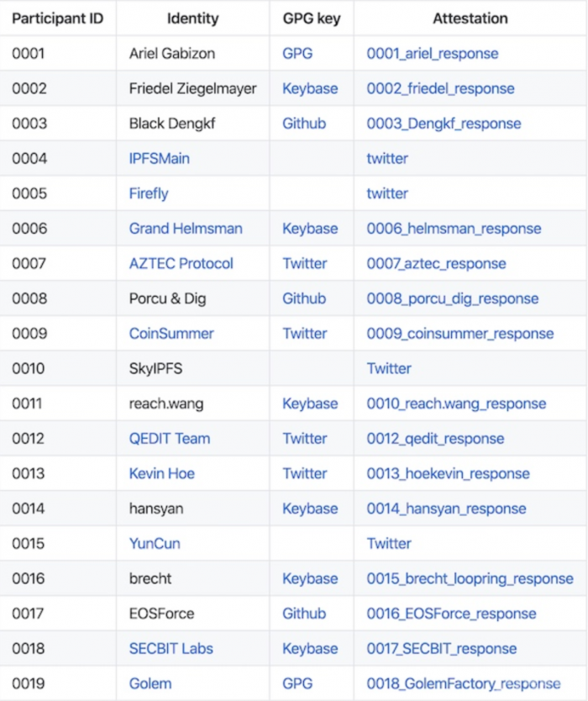Viewport: 588px width, 701px height.
Task: Open Ariel Gabizon's GPG key link
Action: (x=297, y=54)
